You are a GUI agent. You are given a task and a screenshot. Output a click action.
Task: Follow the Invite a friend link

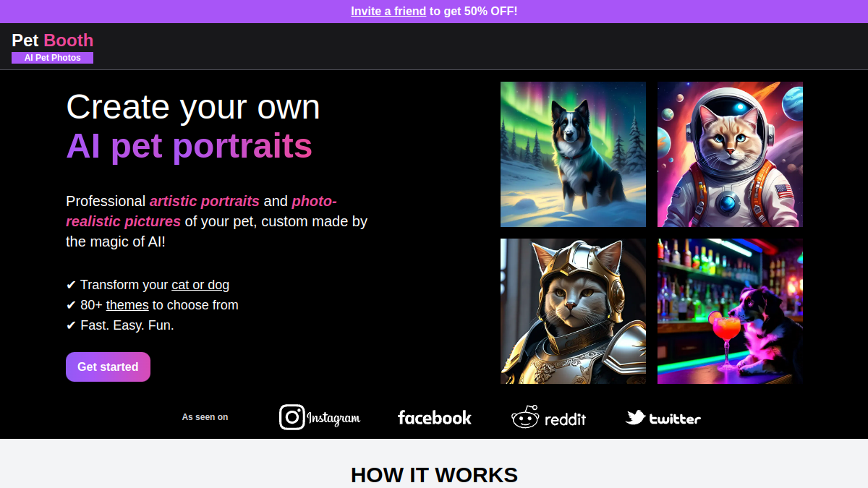pyautogui.click(x=388, y=11)
